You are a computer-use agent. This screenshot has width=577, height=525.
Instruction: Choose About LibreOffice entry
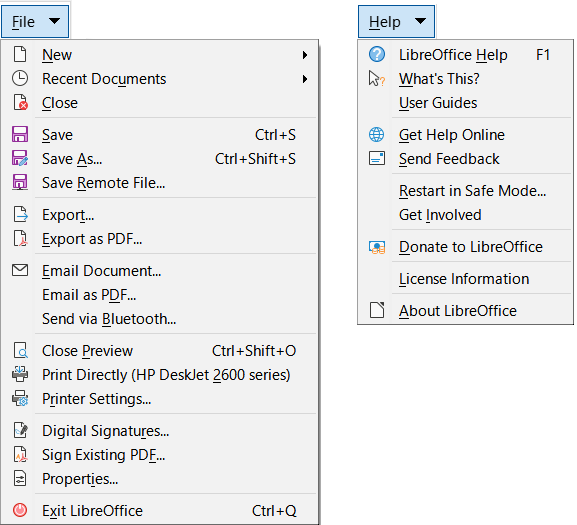click(466, 311)
